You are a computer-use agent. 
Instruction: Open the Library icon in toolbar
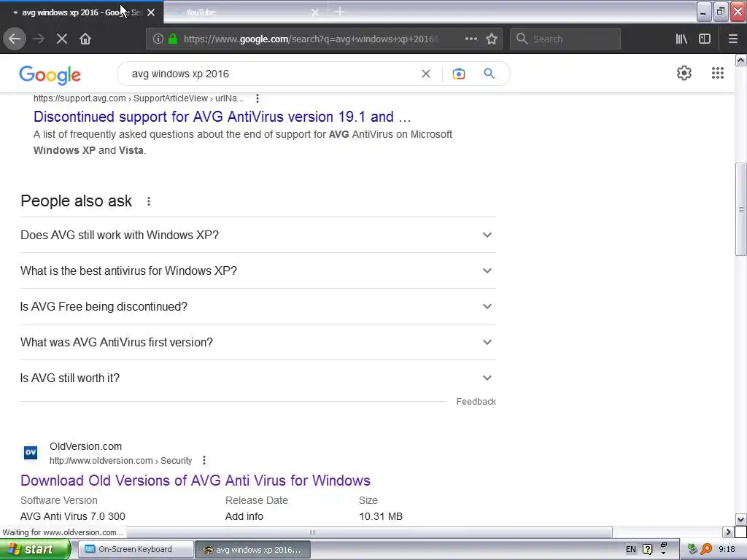(x=681, y=39)
